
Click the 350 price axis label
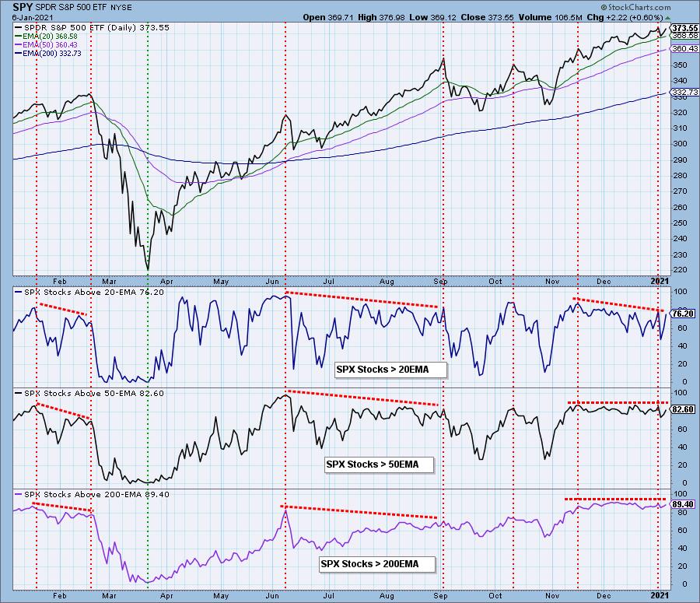click(x=681, y=65)
